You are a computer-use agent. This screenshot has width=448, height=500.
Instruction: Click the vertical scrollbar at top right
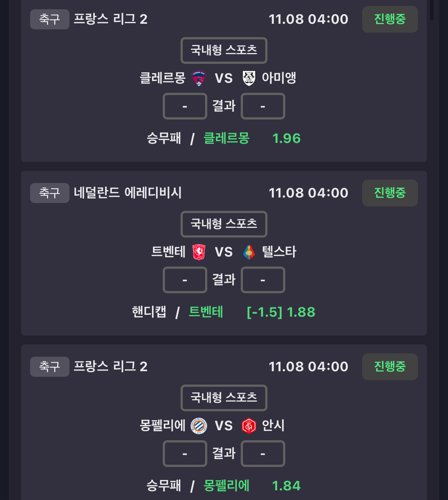[x=432, y=10]
